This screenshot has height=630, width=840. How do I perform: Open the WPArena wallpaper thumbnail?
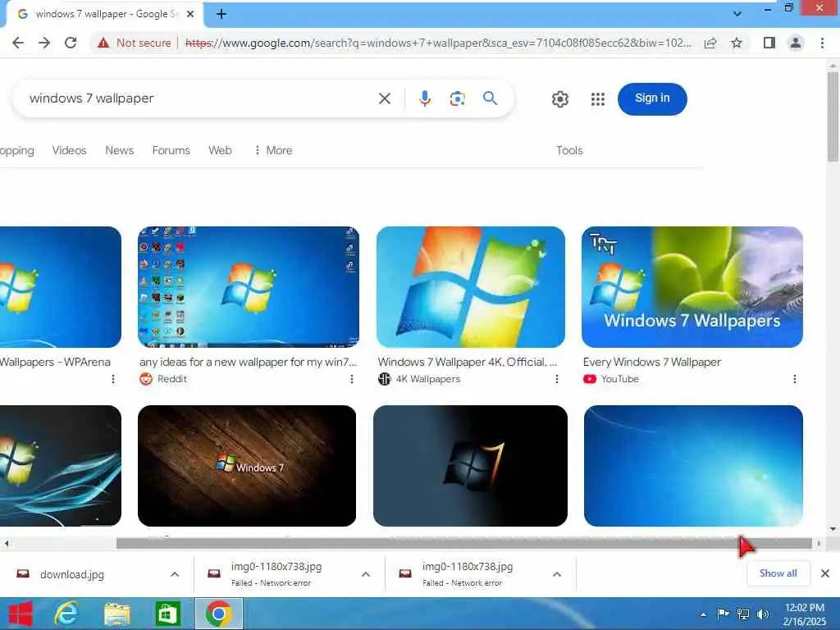click(x=61, y=287)
